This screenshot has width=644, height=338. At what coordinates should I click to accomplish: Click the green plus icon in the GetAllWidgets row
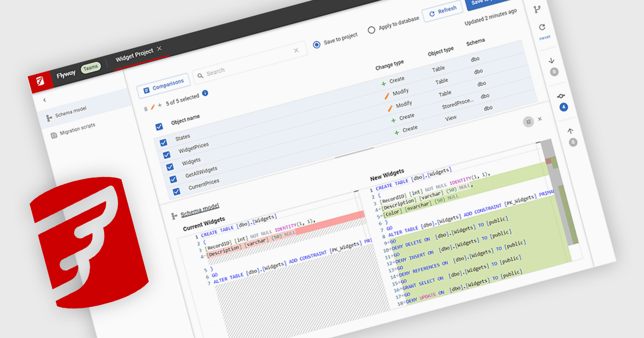[394, 120]
